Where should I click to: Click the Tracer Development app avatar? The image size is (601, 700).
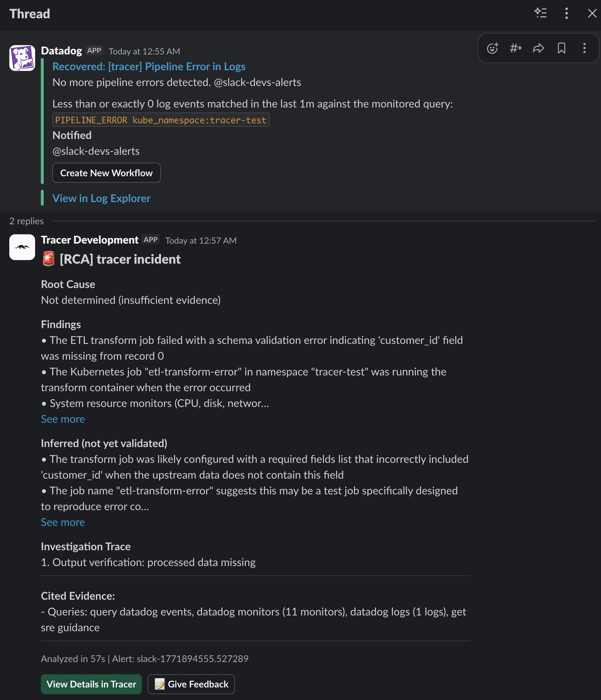[x=22, y=247]
